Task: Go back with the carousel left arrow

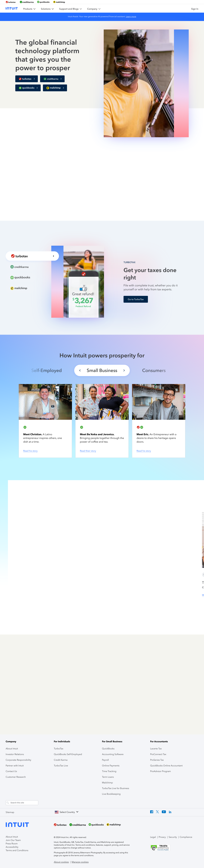Action: pos(80,370)
